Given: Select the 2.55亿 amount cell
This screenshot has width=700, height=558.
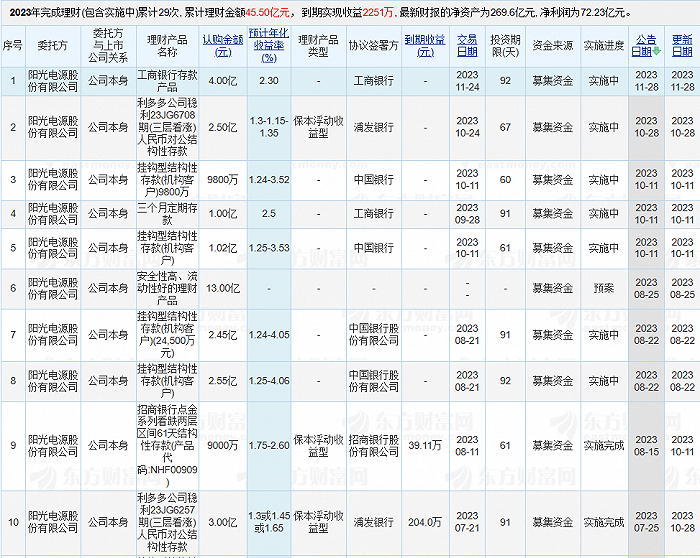Looking at the screenshot, I should (x=223, y=381).
